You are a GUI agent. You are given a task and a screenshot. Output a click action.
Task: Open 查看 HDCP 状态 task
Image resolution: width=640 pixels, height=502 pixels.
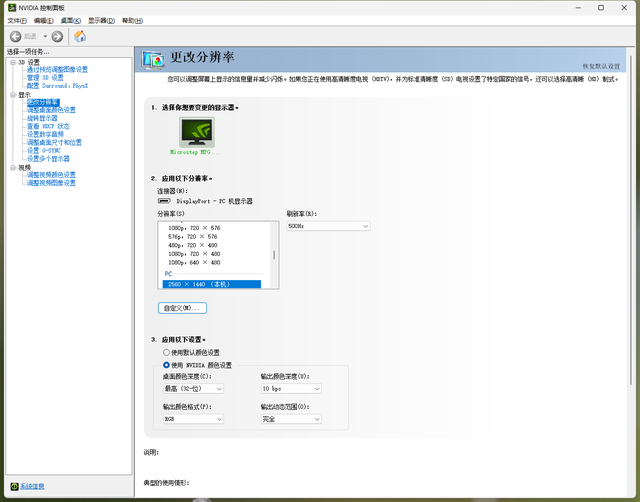49,127
